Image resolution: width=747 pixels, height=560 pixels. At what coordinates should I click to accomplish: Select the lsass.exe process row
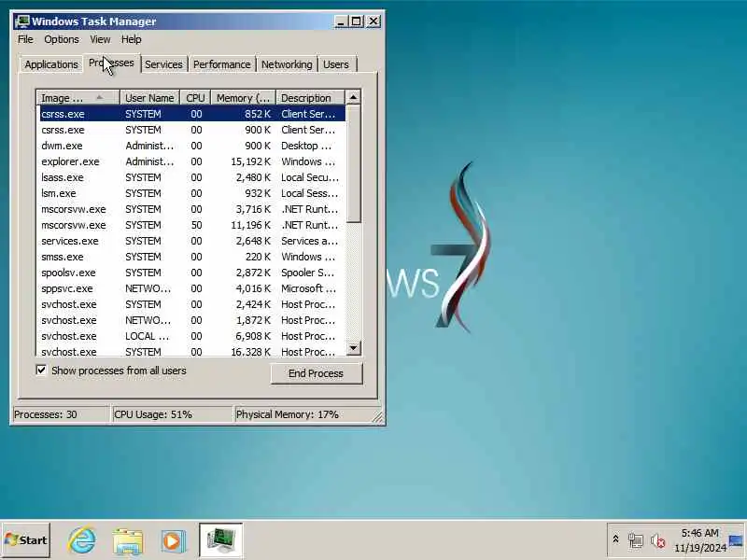click(192, 177)
